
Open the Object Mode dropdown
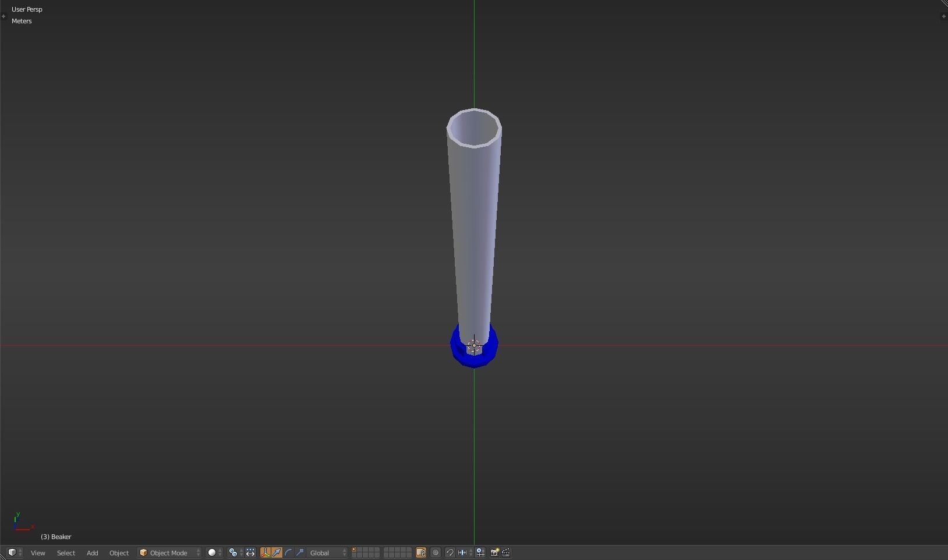pyautogui.click(x=169, y=552)
